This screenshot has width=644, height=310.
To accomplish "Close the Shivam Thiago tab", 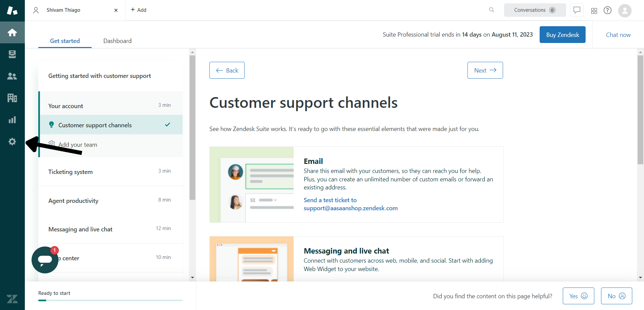I will [x=116, y=10].
